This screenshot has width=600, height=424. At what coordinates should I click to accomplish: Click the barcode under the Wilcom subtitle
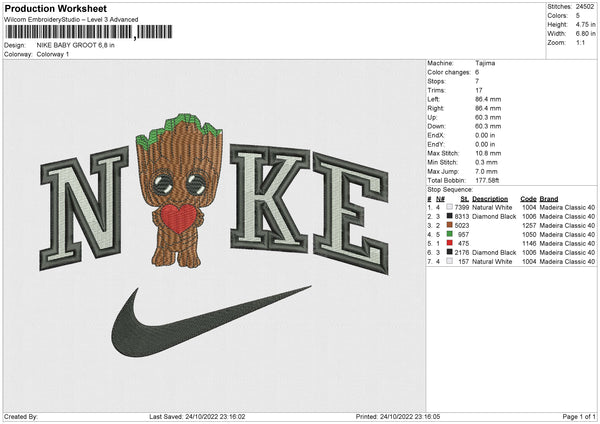[x=88, y=32]
